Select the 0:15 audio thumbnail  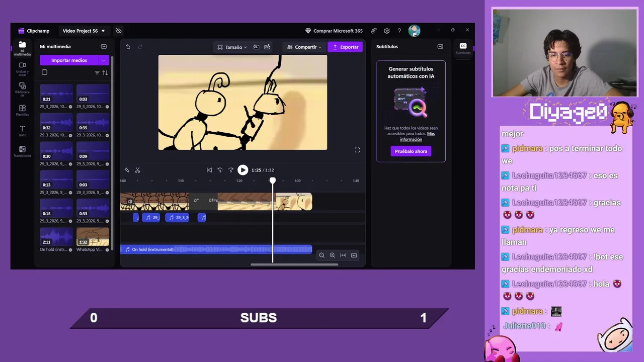click(56, 208)
